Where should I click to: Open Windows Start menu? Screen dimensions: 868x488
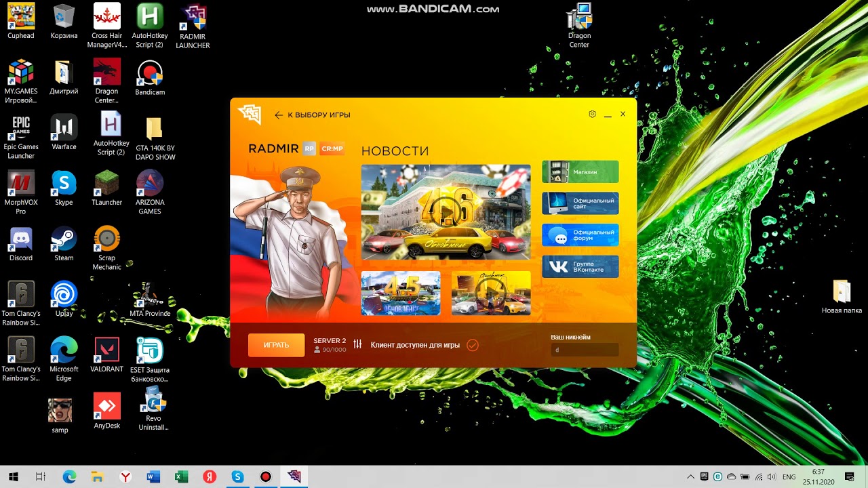[14, 476]
